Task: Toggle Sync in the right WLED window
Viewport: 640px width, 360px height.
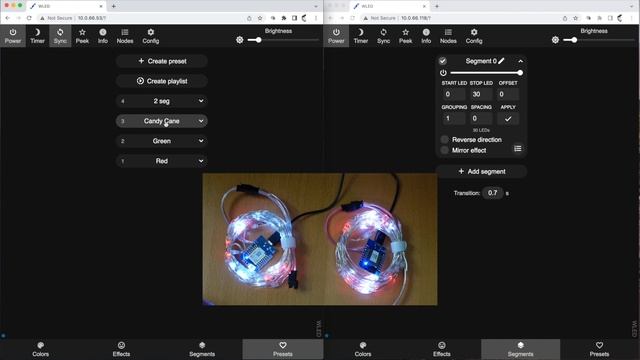Action: coord(383,36)
